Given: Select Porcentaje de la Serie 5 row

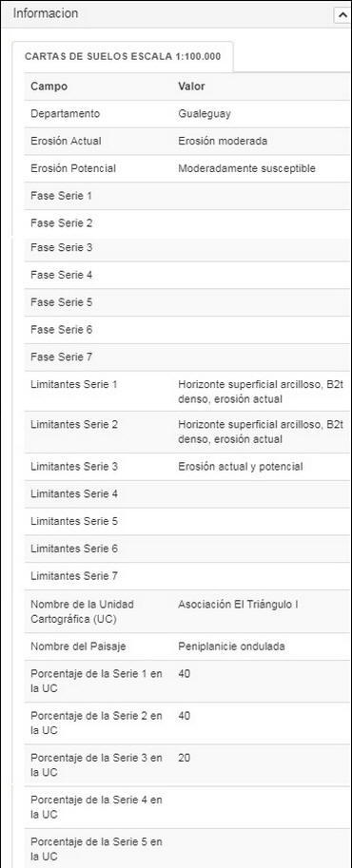Looking at the screenshot, I should click(188, 849).
